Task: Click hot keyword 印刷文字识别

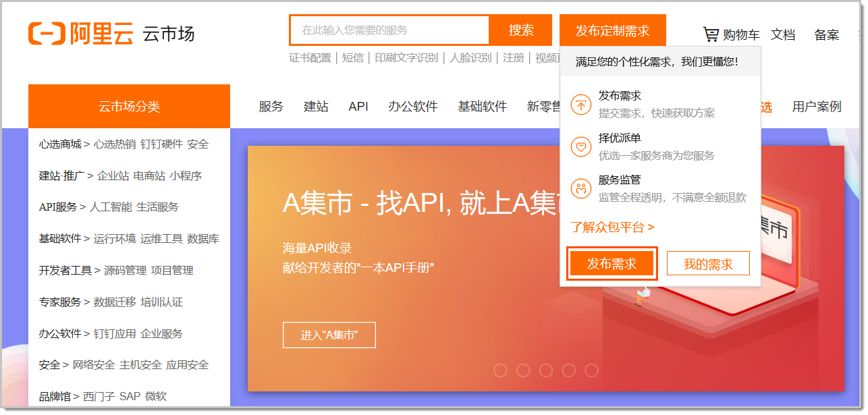Action: pyautogui.click(x=406, y=58)
